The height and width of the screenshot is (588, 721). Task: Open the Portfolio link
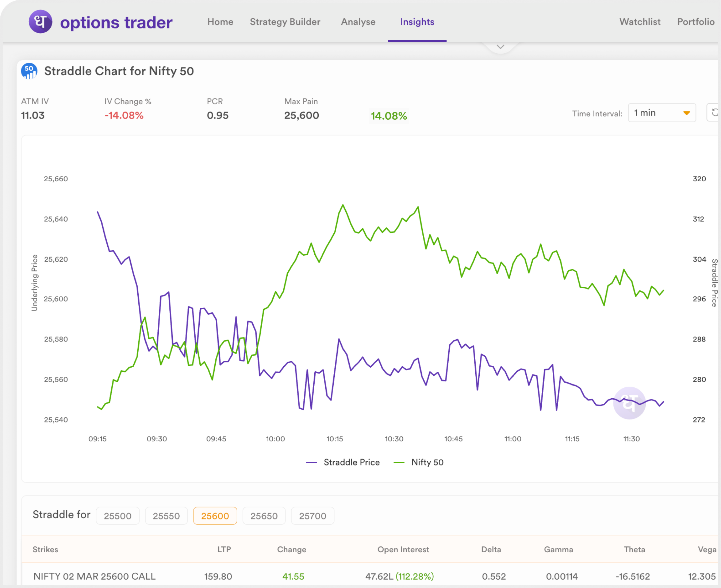[x=695, y=22]
